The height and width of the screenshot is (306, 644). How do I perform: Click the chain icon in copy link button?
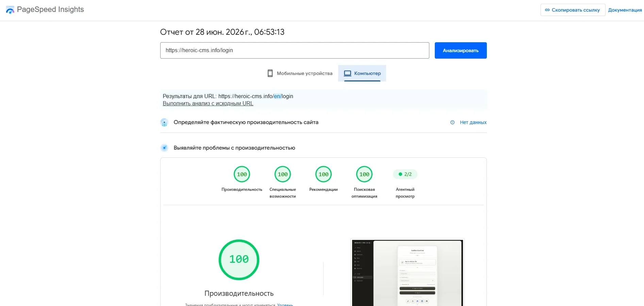tap(547, 10)
